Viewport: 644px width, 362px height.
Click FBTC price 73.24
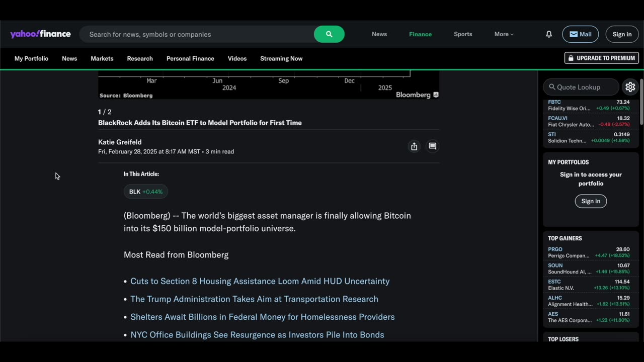tap(623, 102)
